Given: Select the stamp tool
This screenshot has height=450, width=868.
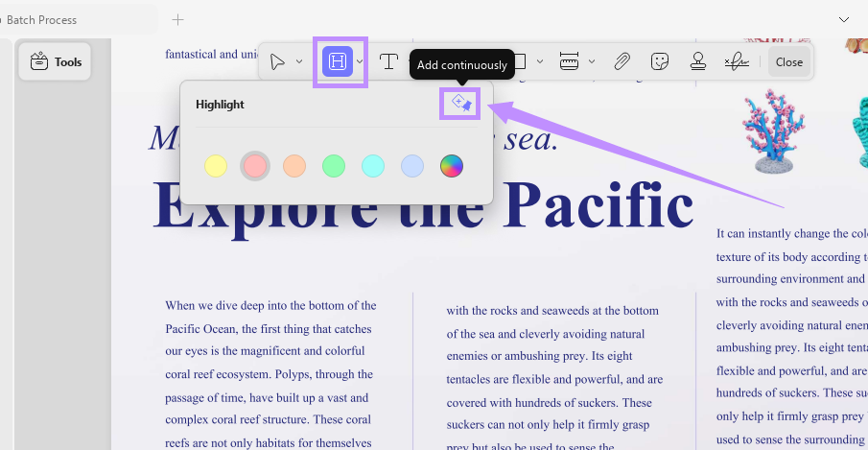Looking at the screenshot, I should (698, 61).
